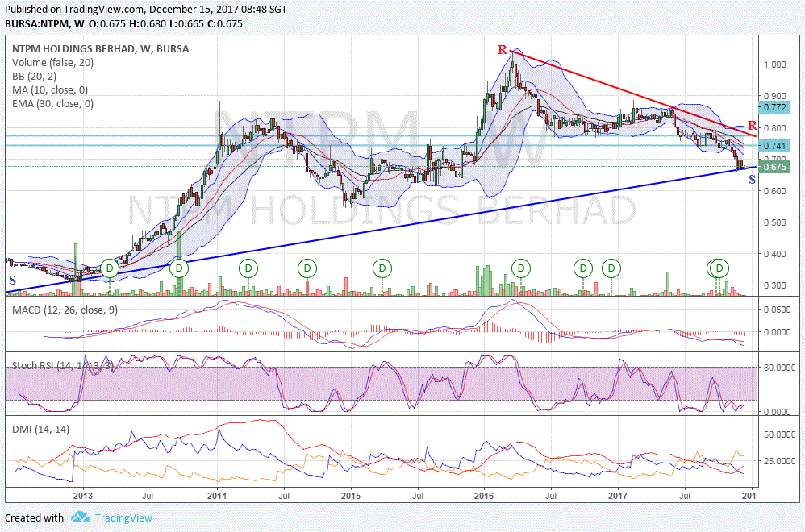Click the 0.0500 MACD scale value
This screenshot has height=532, width=805.
778,310
